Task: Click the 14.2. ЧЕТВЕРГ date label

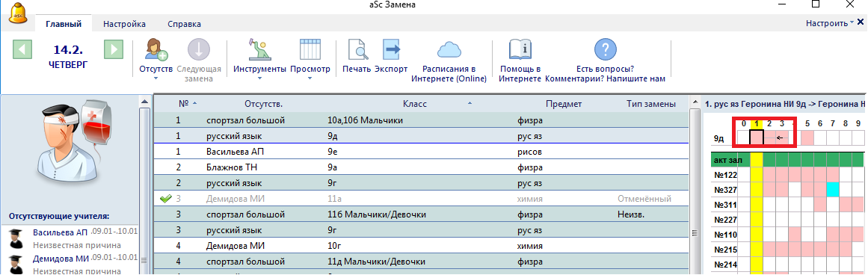Action: 67,56
